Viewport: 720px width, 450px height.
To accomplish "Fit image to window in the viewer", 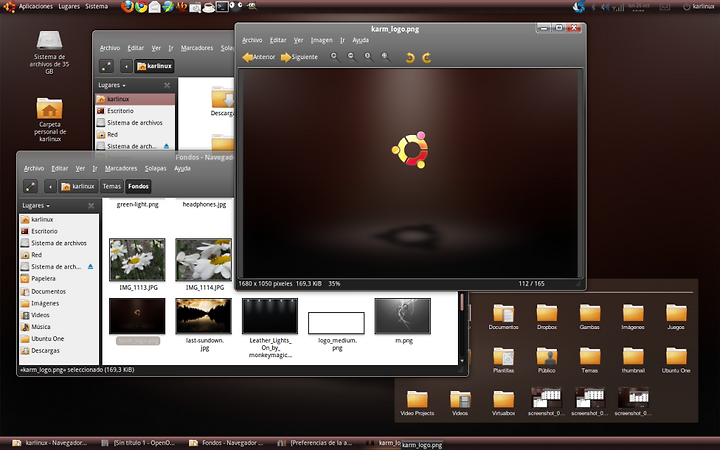I will click(385, 57).
